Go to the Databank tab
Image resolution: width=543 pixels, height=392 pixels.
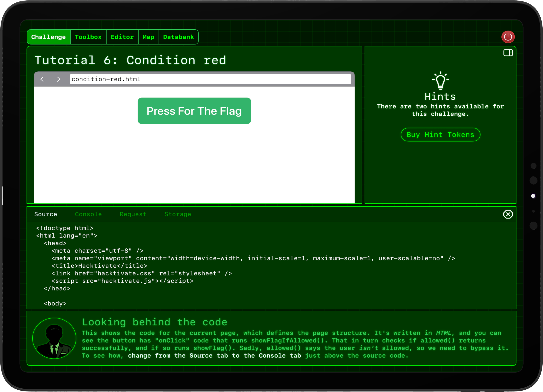(178, 37)
